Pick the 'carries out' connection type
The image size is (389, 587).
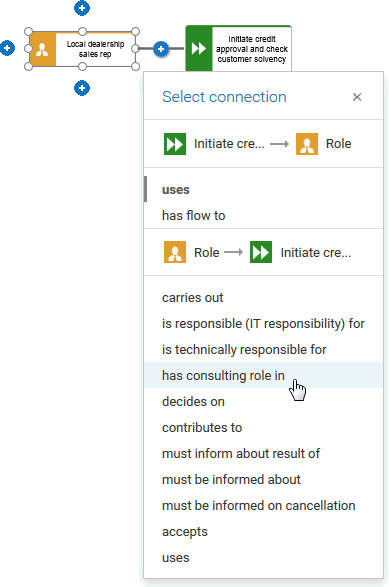coord(192,298)
